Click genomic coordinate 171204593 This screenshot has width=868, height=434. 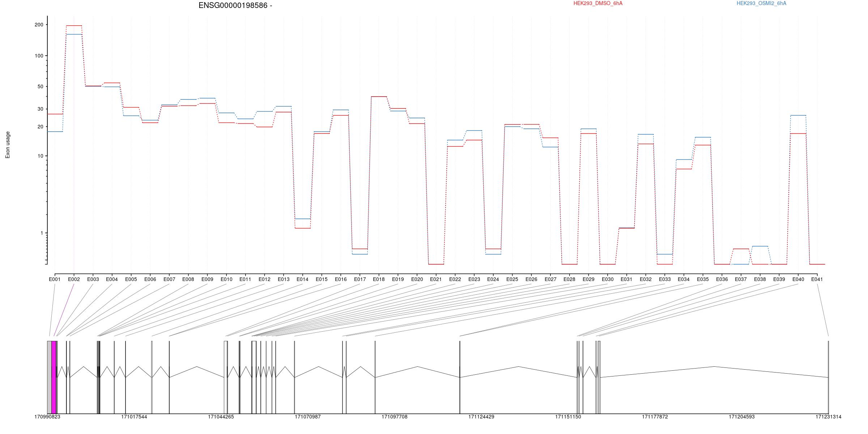coord(742,417)
